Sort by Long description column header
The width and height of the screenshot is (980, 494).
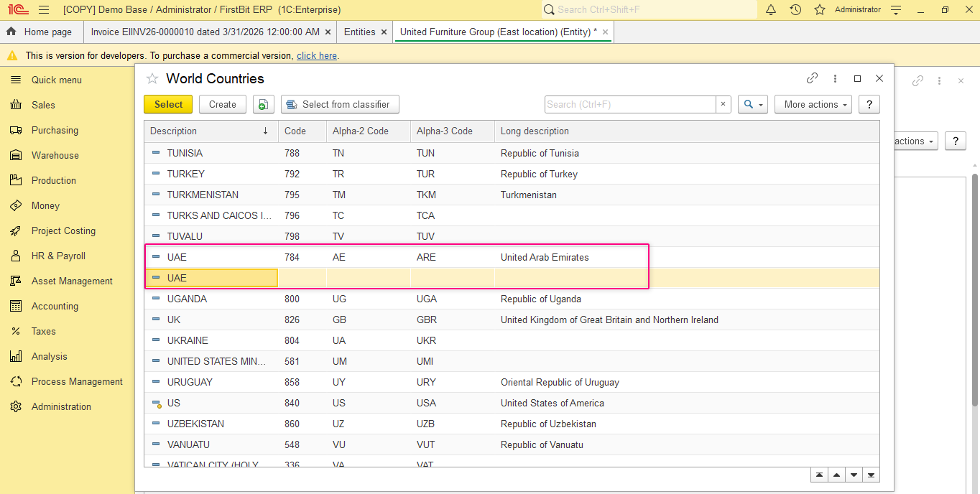pos(687,131)
